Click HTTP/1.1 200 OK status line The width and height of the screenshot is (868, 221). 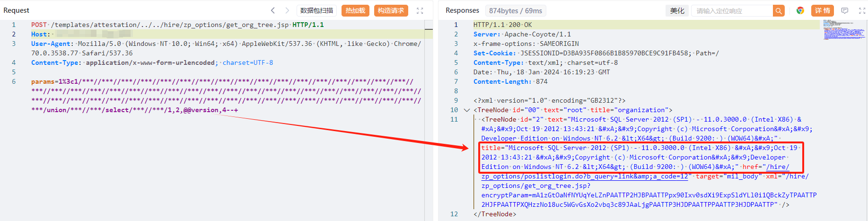point(502,25)
